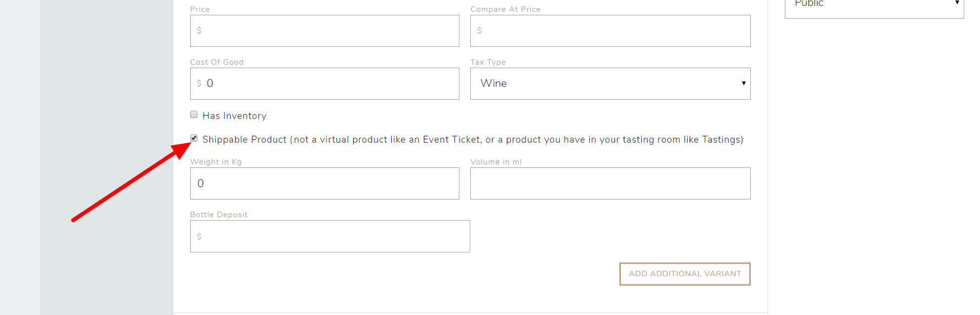The height and width of the screenshot is (315, 980).
Task: Click the Bottle Deposit input
Action: [x=329, y=236]
